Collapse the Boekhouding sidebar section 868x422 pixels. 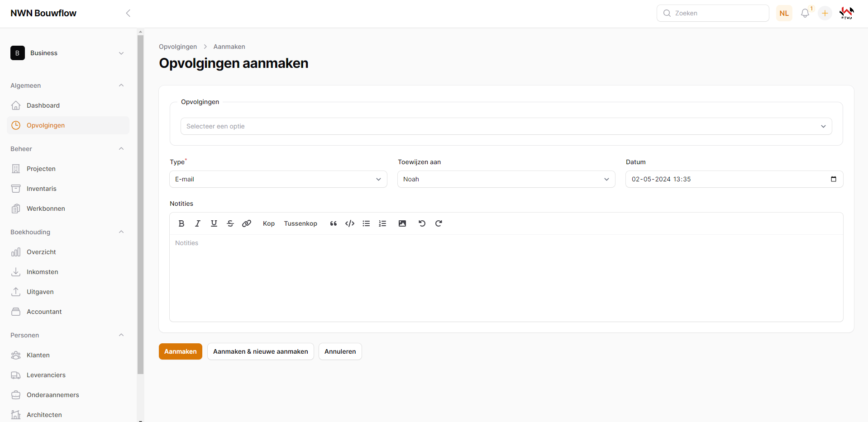click(x=121, y=232)
